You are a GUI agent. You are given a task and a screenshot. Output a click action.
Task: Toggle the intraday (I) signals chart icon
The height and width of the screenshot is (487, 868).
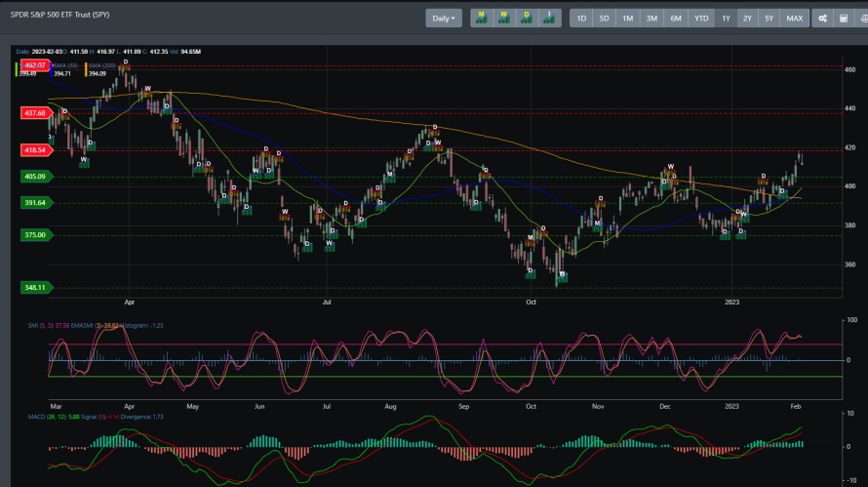point(549,18)
